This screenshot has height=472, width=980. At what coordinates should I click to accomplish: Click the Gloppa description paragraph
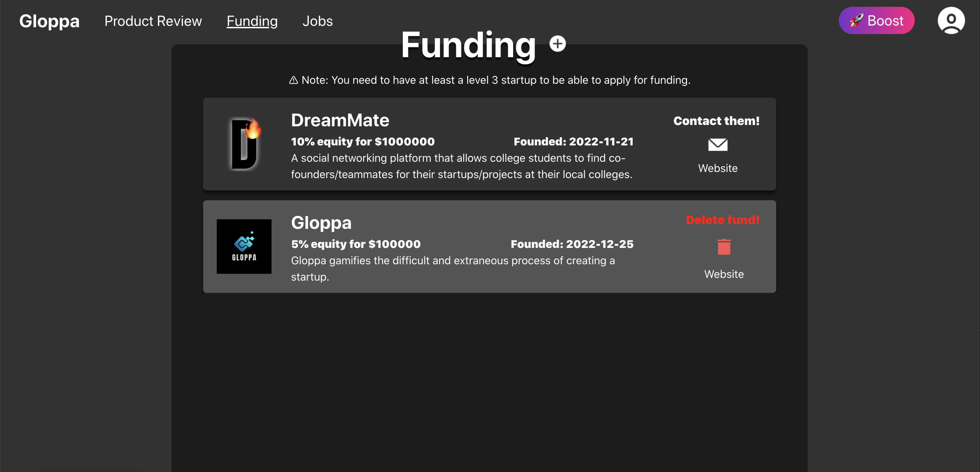point(453,268)
